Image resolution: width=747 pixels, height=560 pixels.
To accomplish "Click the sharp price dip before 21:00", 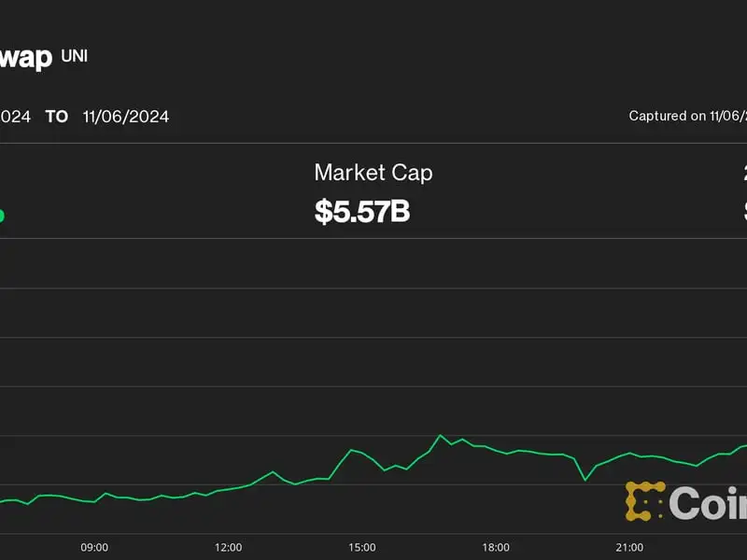I will pos(585,480).
